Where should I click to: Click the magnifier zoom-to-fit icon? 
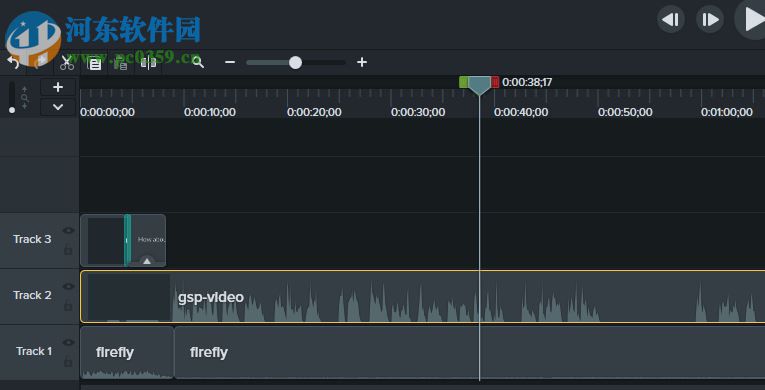(198, 62)
